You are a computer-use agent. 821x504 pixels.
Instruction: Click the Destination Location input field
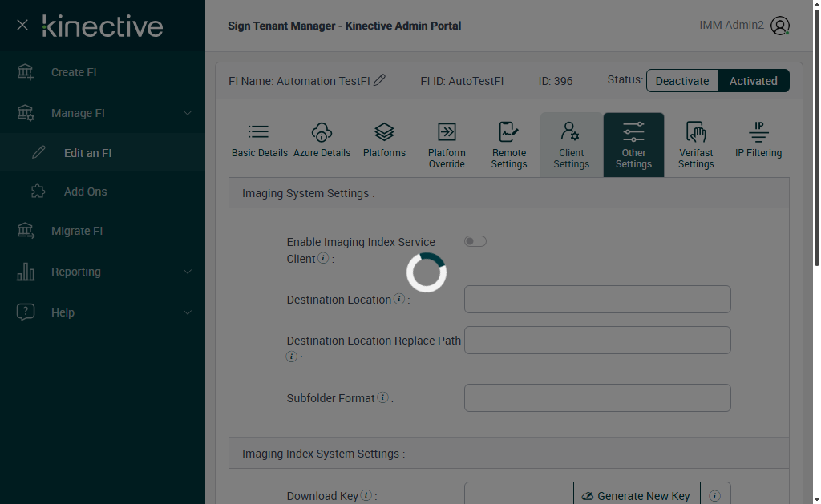pos(597,300)
